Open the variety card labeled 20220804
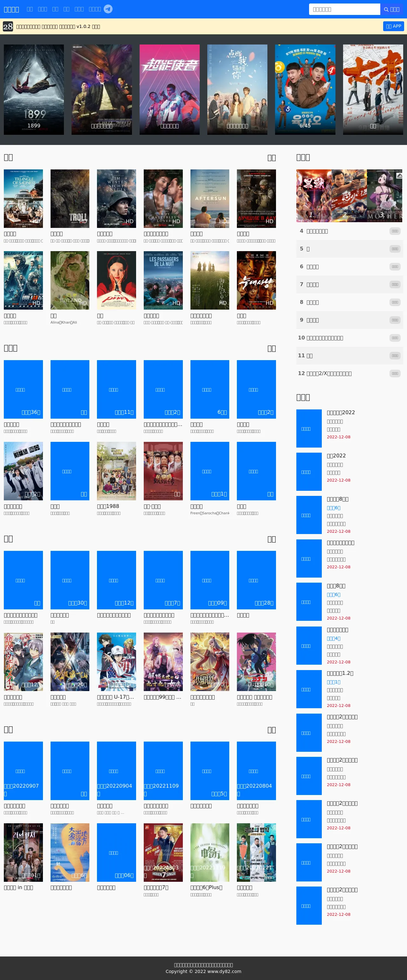407x980 pixels. click(256, 771)
